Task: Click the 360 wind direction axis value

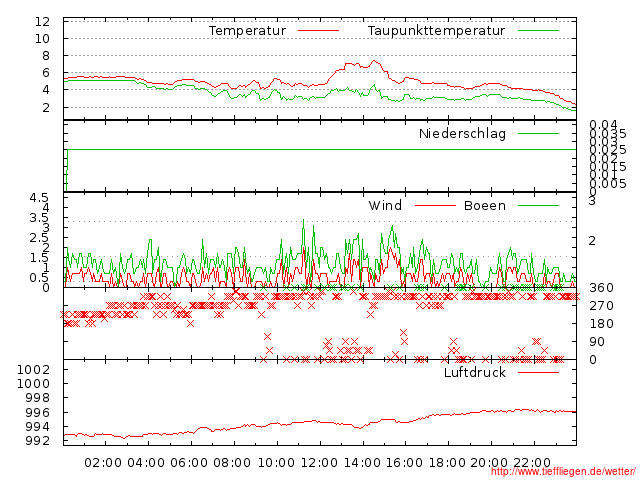Action: [x=601, y=288]
